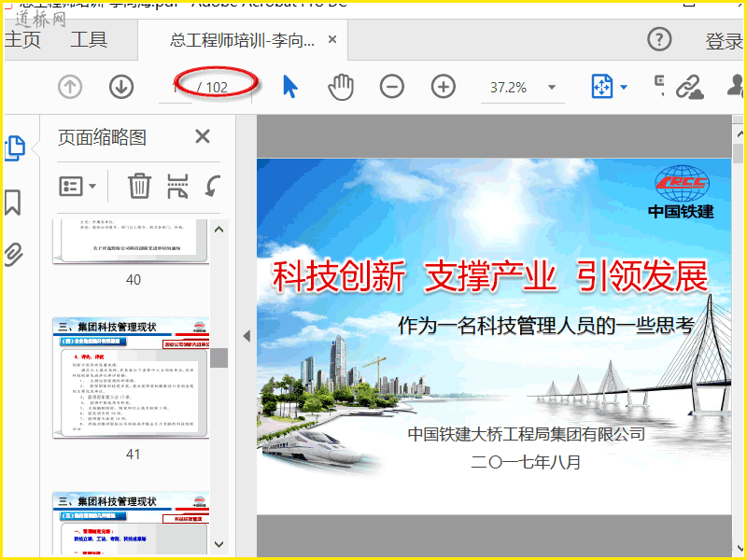Select page 40 thumbnail
This screenshot has width=747, height=560.
(131, 241)
